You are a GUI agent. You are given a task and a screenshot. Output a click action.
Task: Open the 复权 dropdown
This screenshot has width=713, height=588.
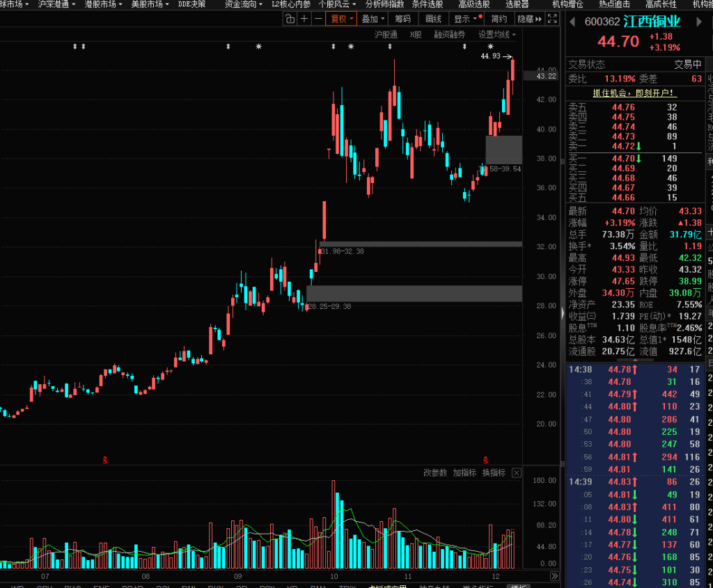[x=342, y=19]
